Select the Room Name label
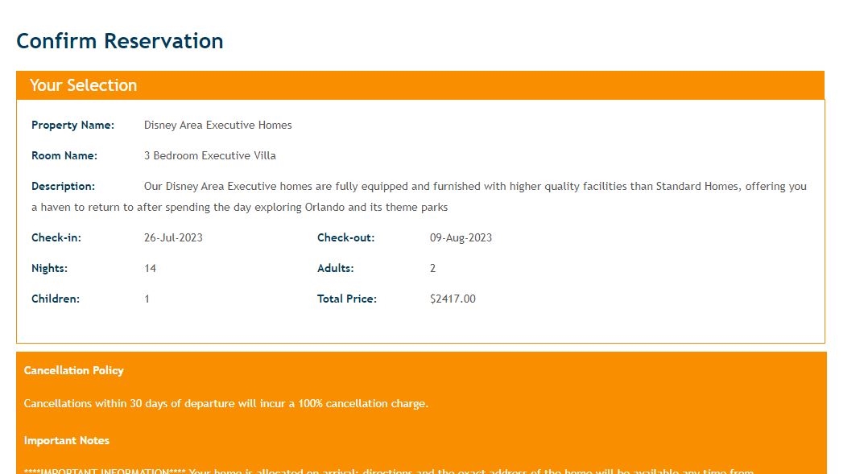 tap(64, 156)
